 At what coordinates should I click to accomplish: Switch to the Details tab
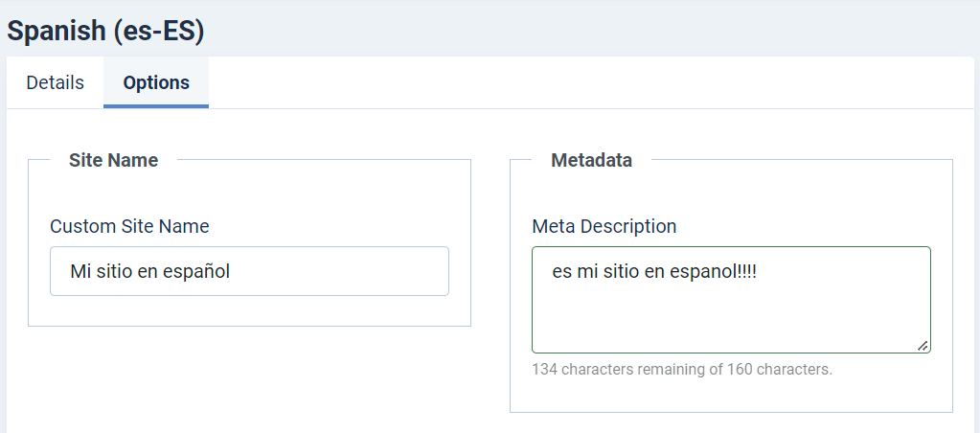pyautogui.click(x=55, y=82)
